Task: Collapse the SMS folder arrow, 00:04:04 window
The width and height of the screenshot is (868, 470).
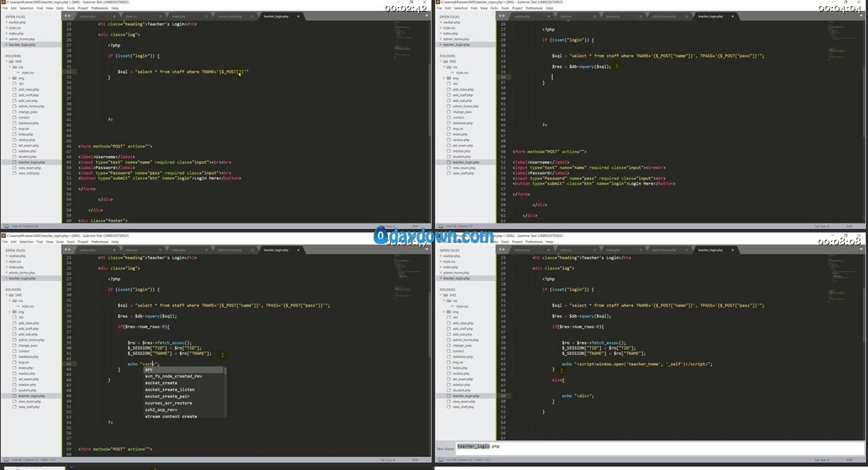Action: point(440,61)
